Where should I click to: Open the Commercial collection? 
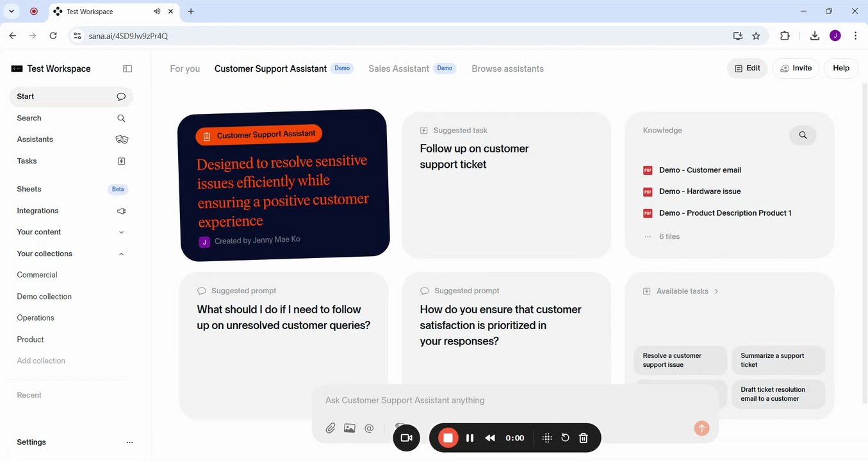37,275
